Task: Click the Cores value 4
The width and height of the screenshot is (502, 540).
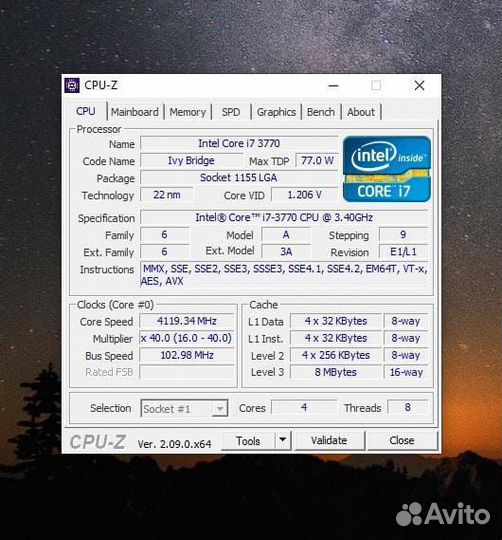Action: coord(304,407)
